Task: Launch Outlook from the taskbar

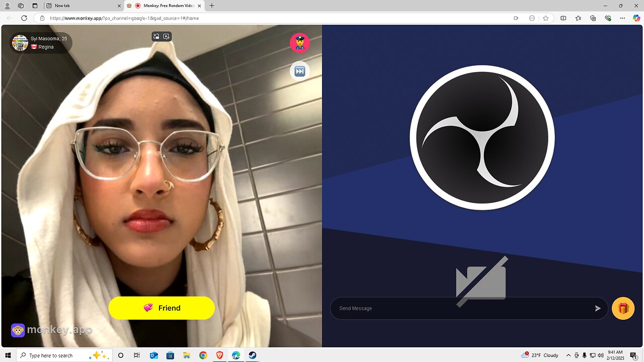Action: click(153, 355)
